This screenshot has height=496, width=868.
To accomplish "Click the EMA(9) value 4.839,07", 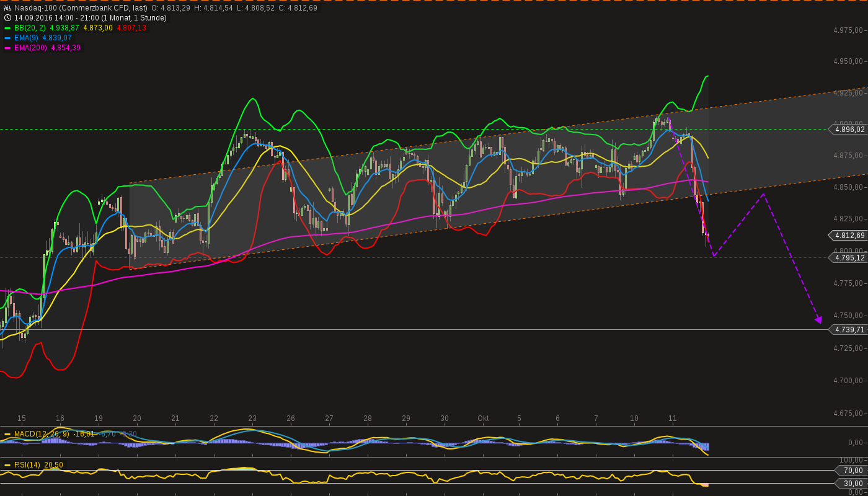I will (57, 38).
